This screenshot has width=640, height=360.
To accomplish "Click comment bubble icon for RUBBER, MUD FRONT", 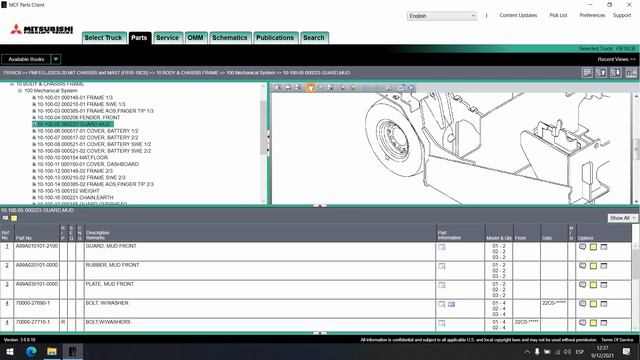I will 582,266.
